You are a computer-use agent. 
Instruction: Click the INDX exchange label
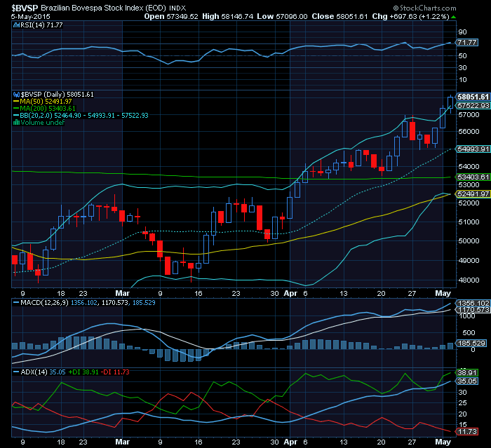pos(177,8)
